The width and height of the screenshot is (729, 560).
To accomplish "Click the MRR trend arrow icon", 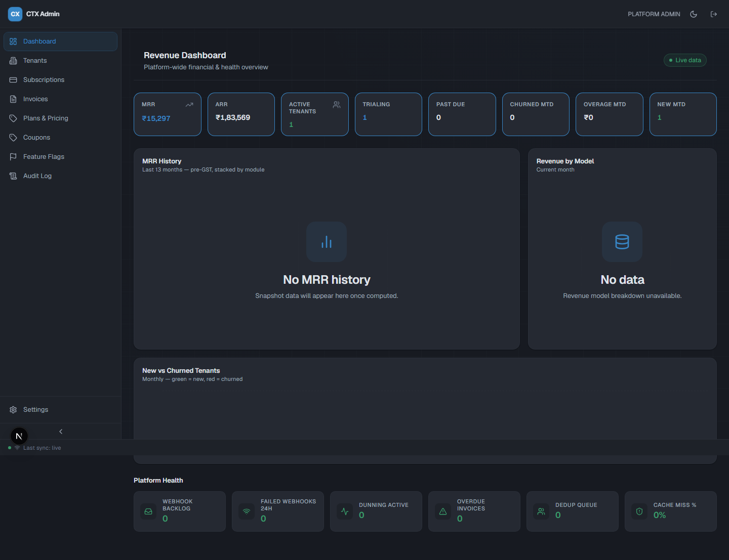I will 189,105.
